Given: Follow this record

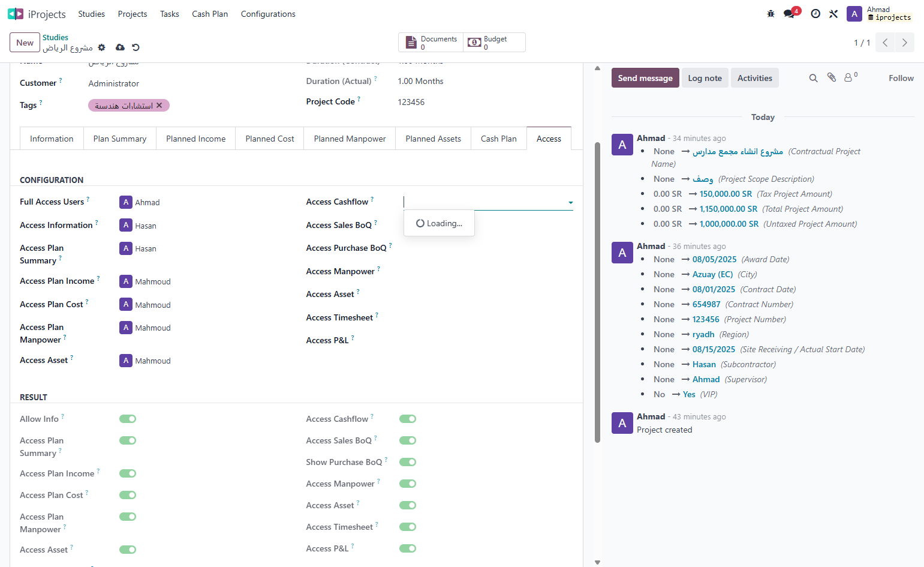Looking at the screenshot, I should coord(901,78).
